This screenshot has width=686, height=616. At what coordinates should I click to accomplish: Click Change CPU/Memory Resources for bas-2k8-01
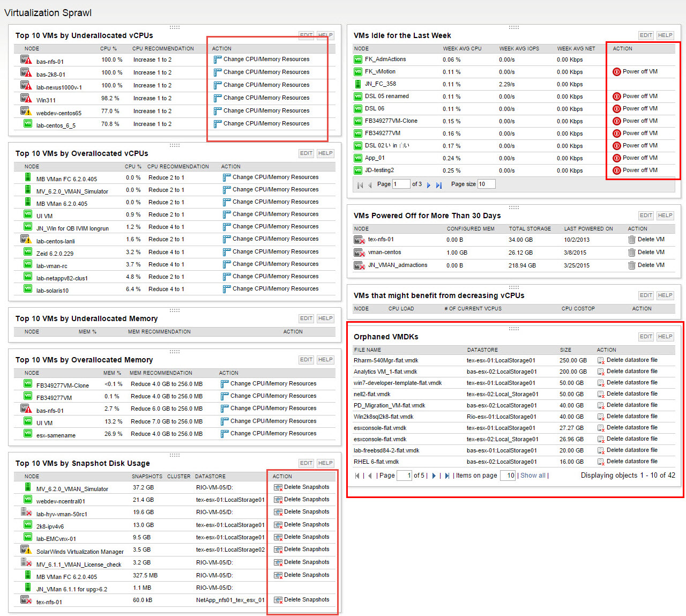266,72
